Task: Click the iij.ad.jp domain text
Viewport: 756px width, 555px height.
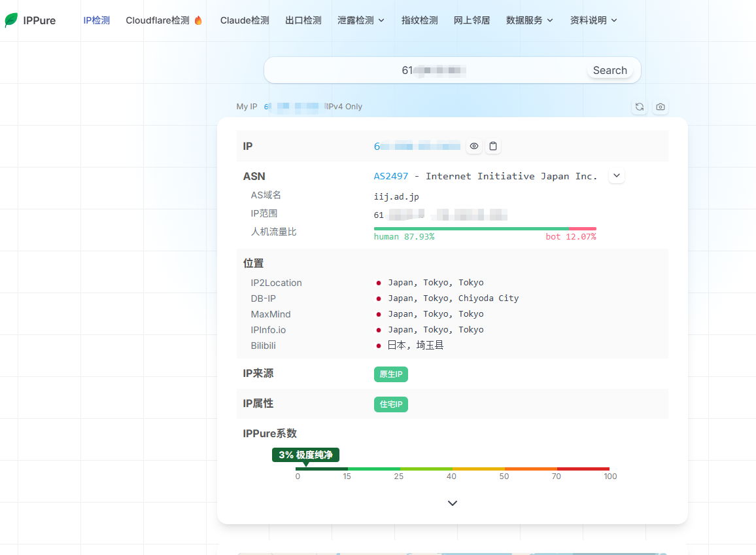Action: pos(396,196)
